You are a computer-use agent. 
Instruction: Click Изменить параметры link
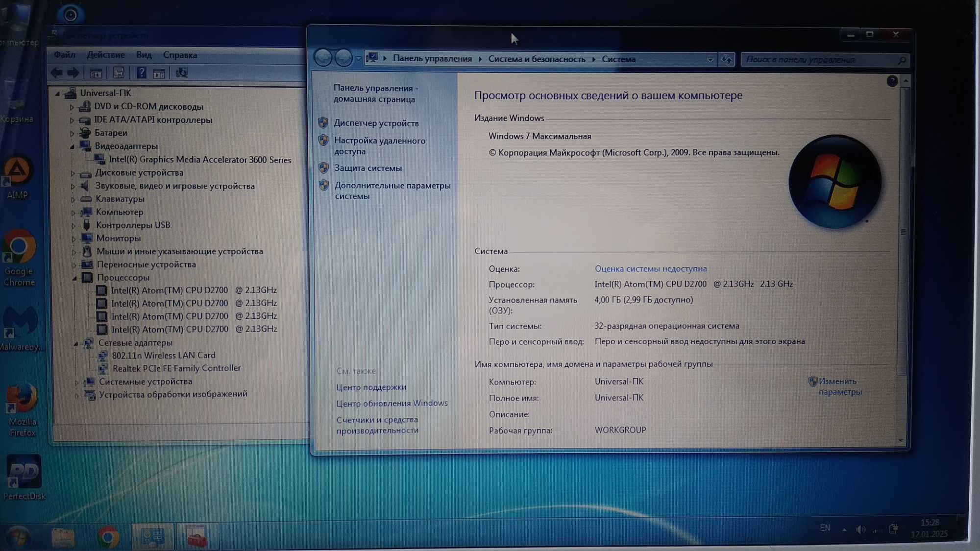click(840, 386)
